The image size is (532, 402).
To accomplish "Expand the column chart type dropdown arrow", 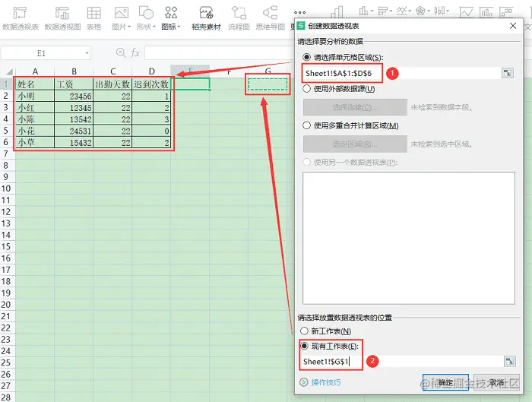I will point(372,11).
